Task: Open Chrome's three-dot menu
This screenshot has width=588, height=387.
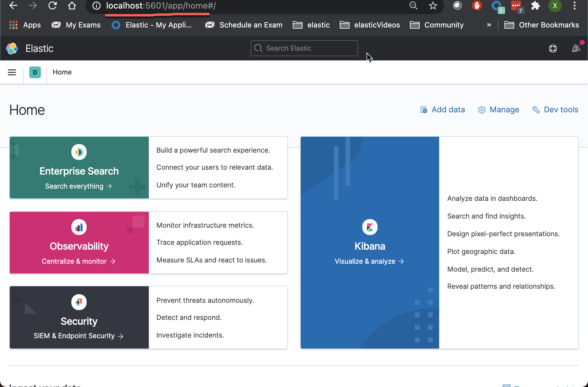Action: (x=575, y=6)
